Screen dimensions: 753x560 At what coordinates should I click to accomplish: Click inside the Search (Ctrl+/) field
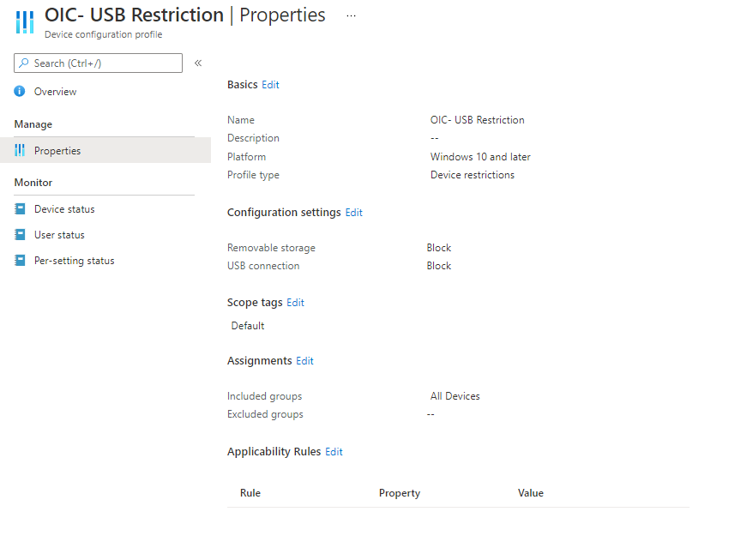tap(103, 63)
